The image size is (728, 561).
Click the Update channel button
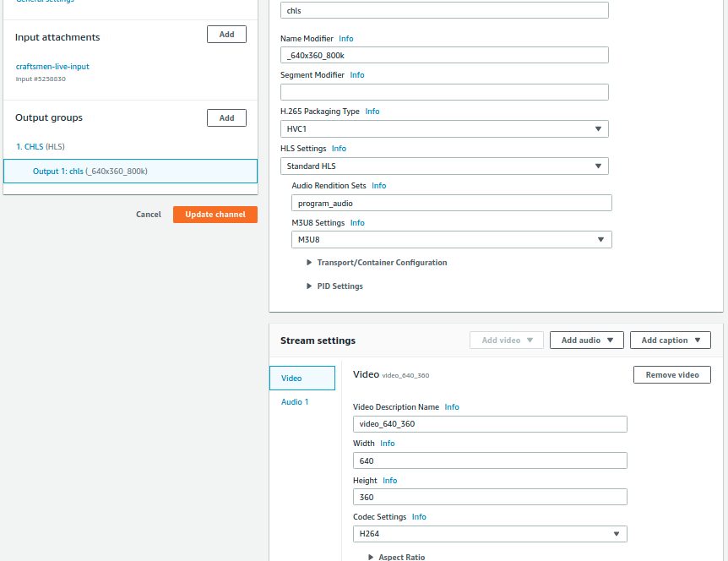(215, 215)
